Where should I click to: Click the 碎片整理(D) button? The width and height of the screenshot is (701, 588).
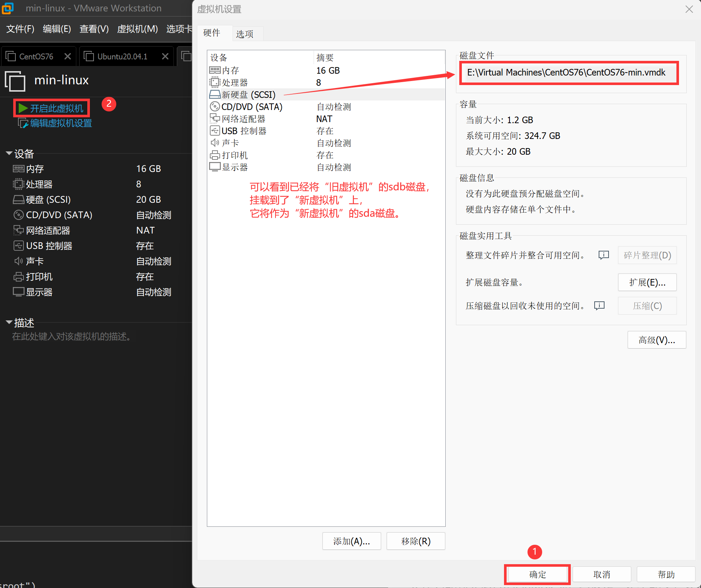point(647,255)
